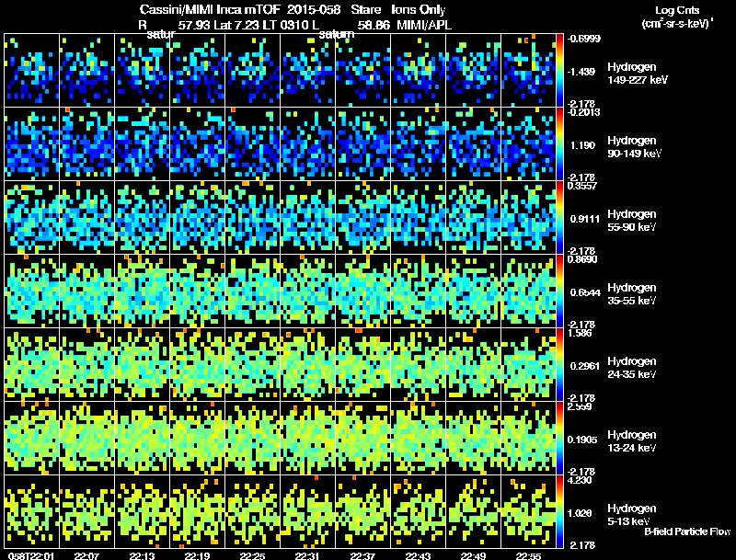736x560 pixels.
Task: Click the 0.6544 color scale value
Action: point(585,292)
